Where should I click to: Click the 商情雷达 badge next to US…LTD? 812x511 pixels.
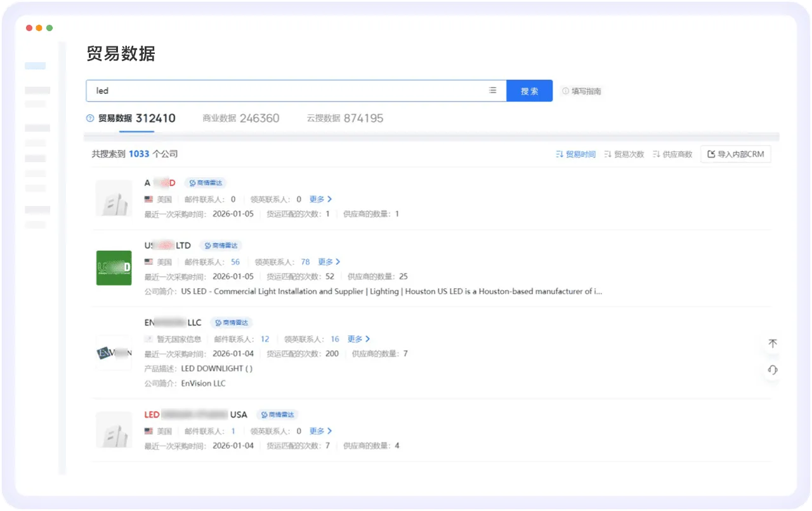[x=221, y=246]
